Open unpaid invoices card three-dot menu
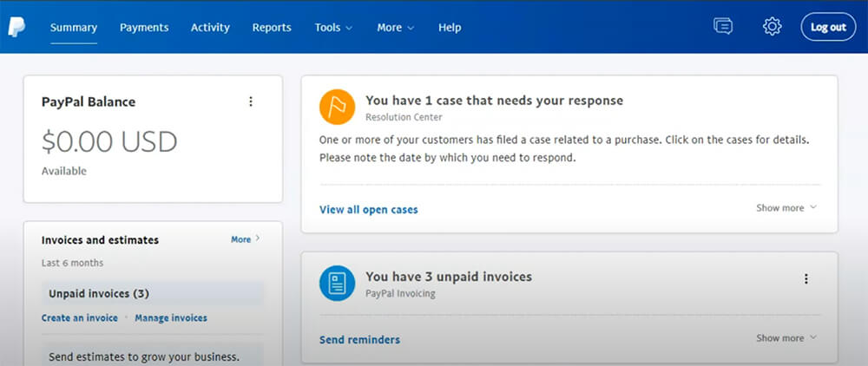The width and height of the screenshot is (868, 366). pyautogui.click(x=806, y=278)
